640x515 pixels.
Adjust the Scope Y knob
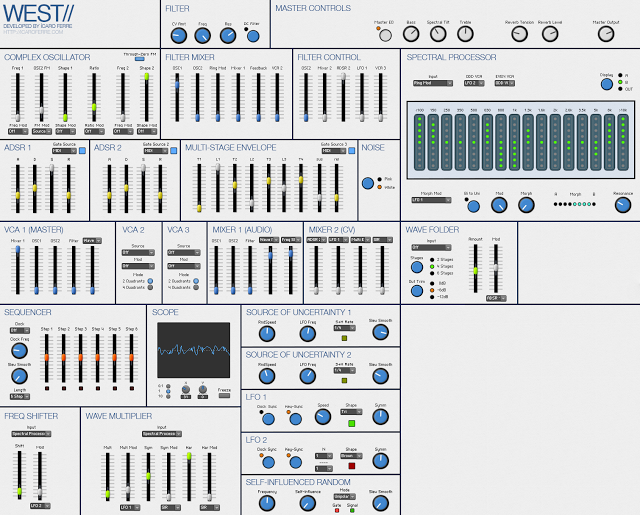[202, 389]
